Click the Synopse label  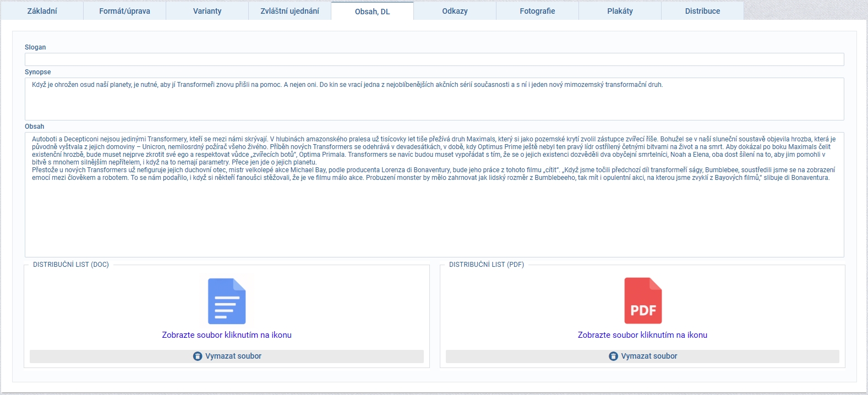pyautogui.click(x=38, y=72)
